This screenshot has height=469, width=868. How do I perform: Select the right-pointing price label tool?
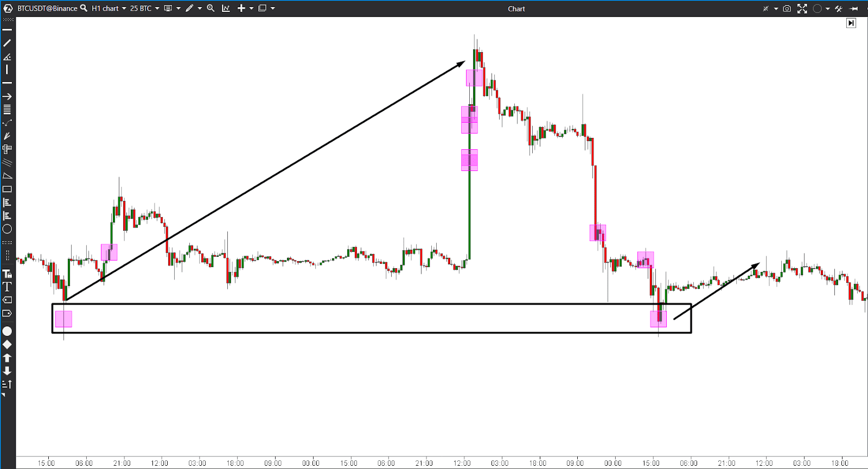click(7, 313)
